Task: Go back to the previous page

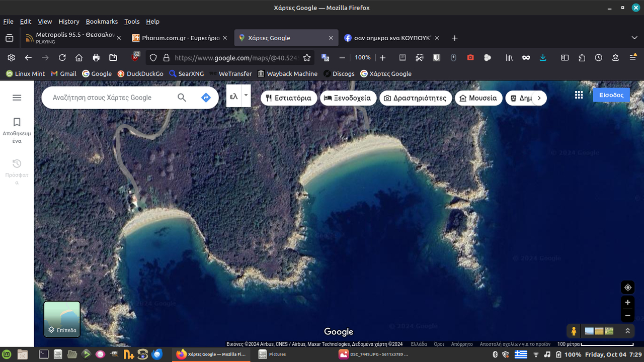Action: tap(28, 58)
